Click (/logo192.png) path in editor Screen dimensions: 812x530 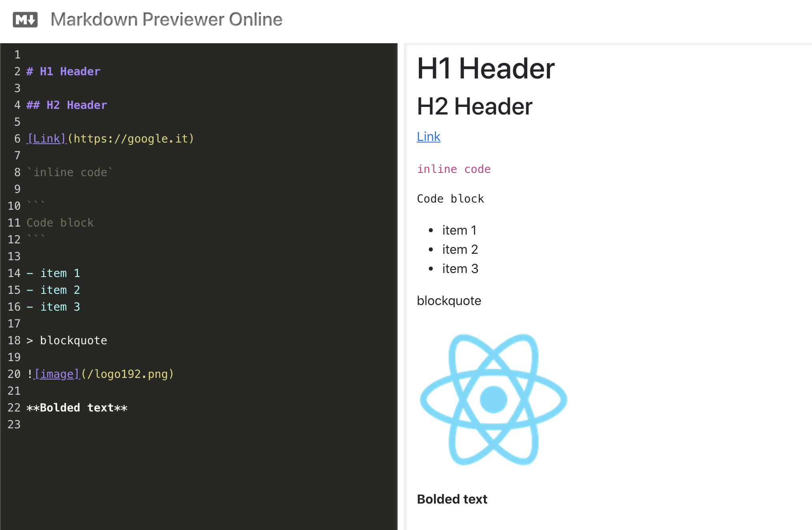click(x=128, y=374)
